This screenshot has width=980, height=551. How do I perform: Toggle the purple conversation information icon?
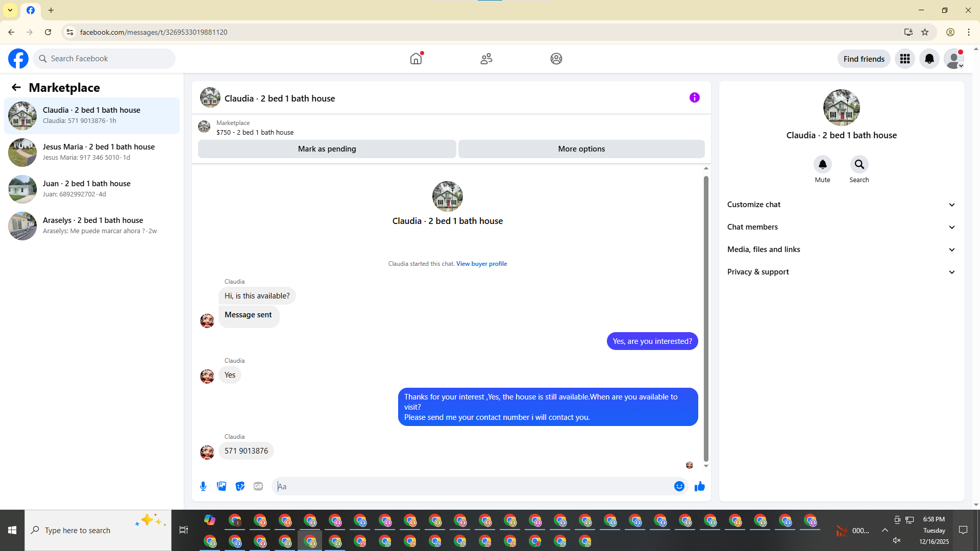click(x=695, y=97)
